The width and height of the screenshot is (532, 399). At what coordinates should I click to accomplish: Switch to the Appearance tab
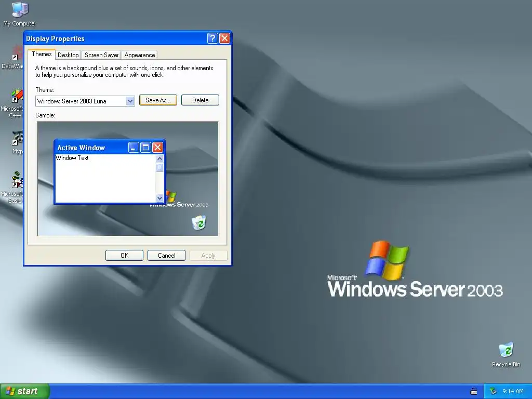pyautogui.click(x=139, y=55)
